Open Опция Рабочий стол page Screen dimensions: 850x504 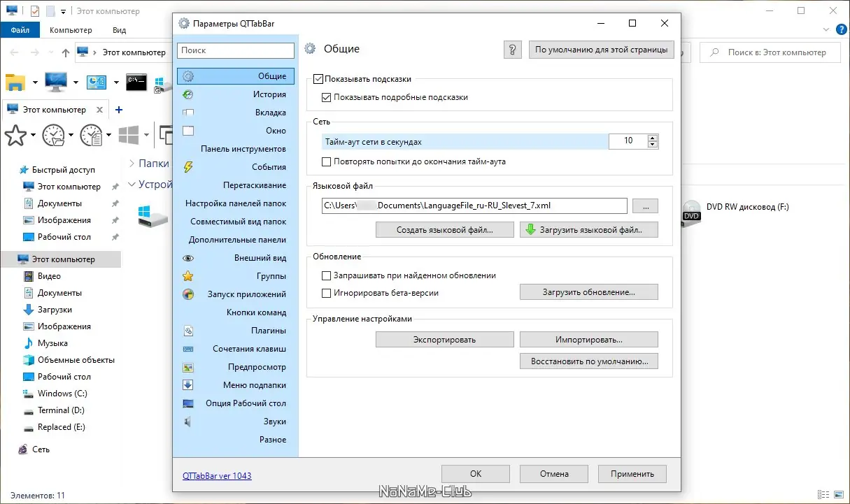click(x=236, y=403)
